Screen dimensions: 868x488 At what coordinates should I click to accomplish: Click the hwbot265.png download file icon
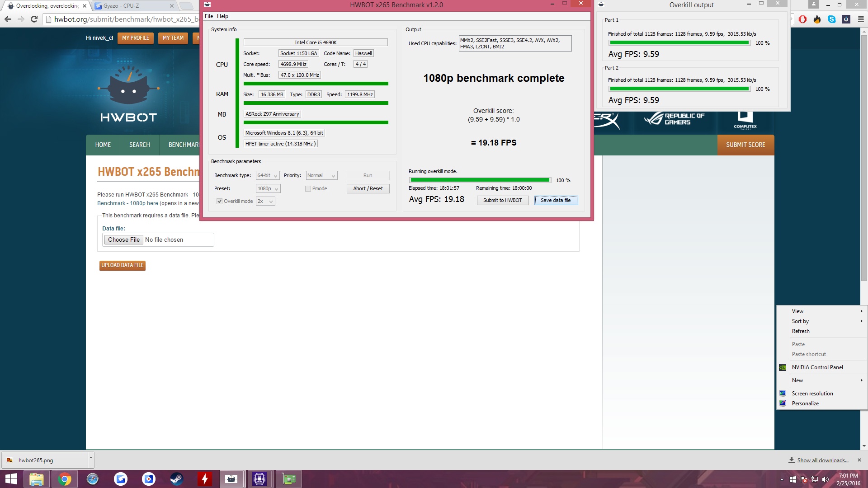tap(9, 460)
